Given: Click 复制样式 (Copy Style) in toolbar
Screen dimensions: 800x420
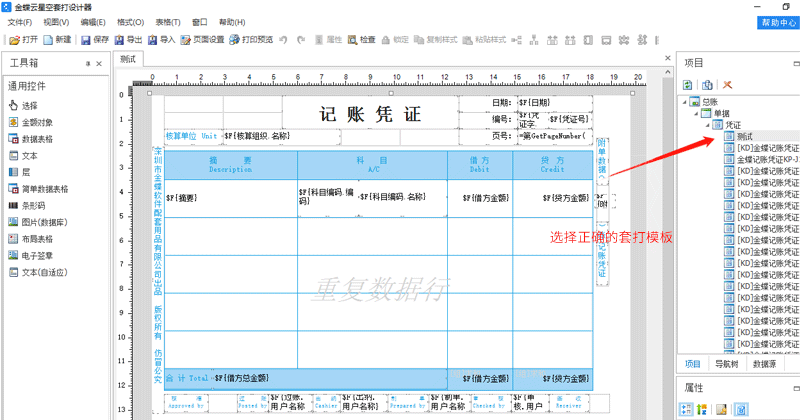Looking at the screenshot, I should click(x=436, y=39).
